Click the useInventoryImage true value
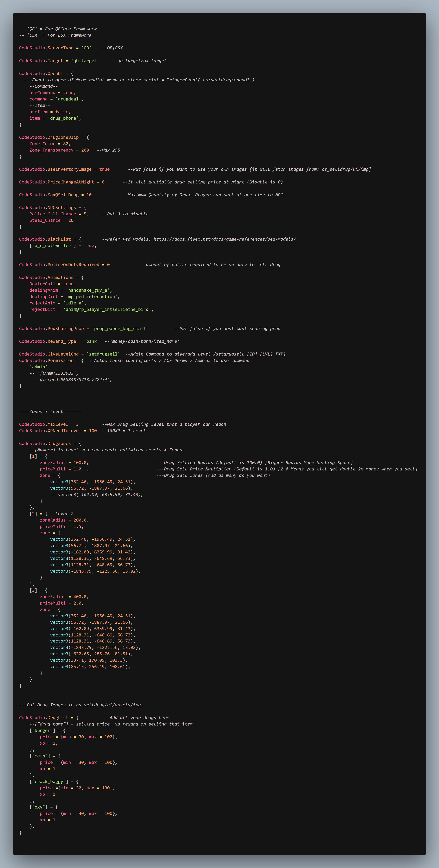439x868 pixels. coord(104,169)
